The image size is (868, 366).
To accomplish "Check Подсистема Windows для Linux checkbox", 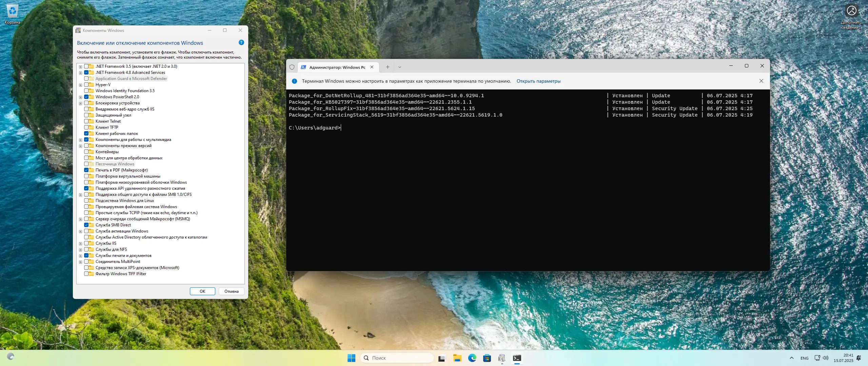I will coord(86,201).
